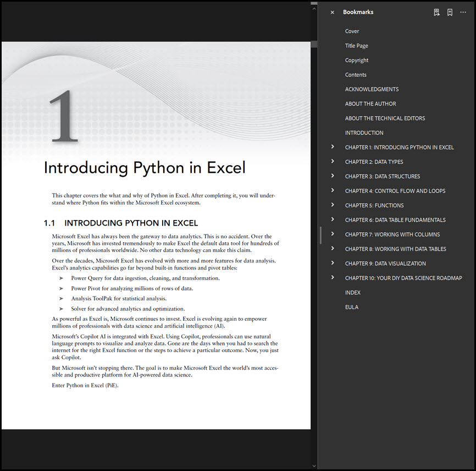Image resolution: width=476 pixels, height=471 pixels.
Task: Click the 'Introducing Python in Excel' chapter title
Action: [145, 168]
